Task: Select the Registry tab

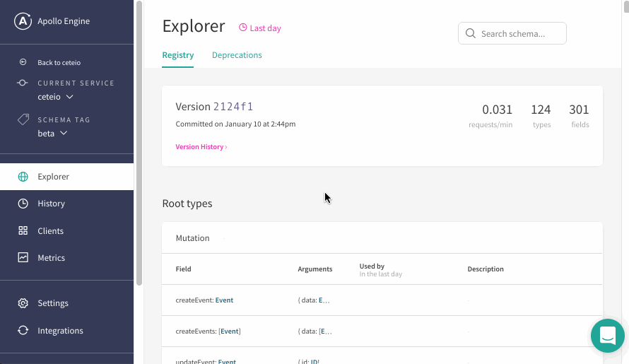Action: coord(177,55)
